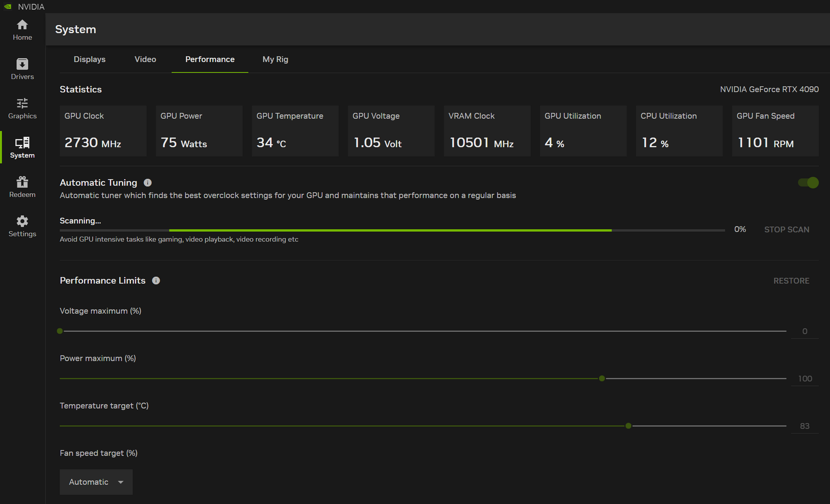Click the Temperature target value field showing 83
830x504 pixels.
pos(805,426)
